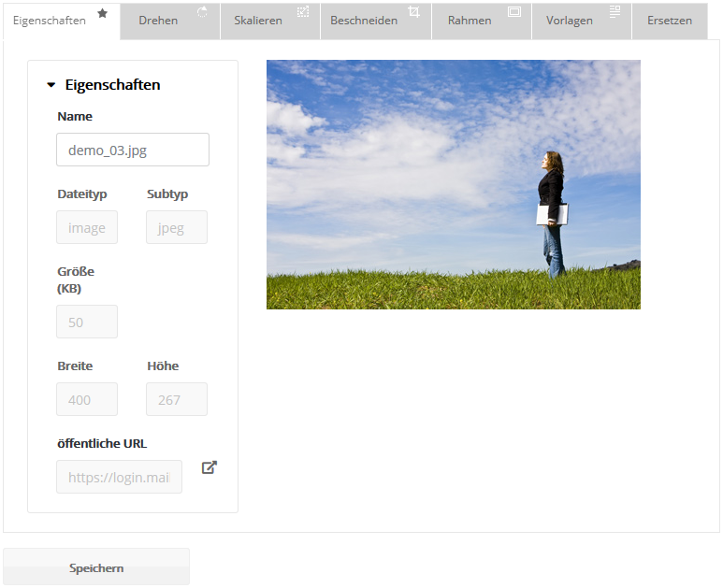Focus the öffentliche URL text field
Image resolution: width=723 pixels, height=588 pixels.
point(119,477)
